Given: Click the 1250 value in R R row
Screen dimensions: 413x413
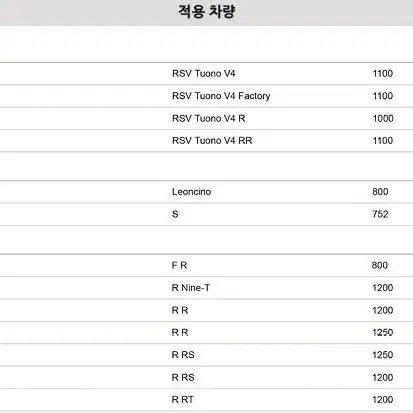Looking at the screenshot, I should 383,332.
